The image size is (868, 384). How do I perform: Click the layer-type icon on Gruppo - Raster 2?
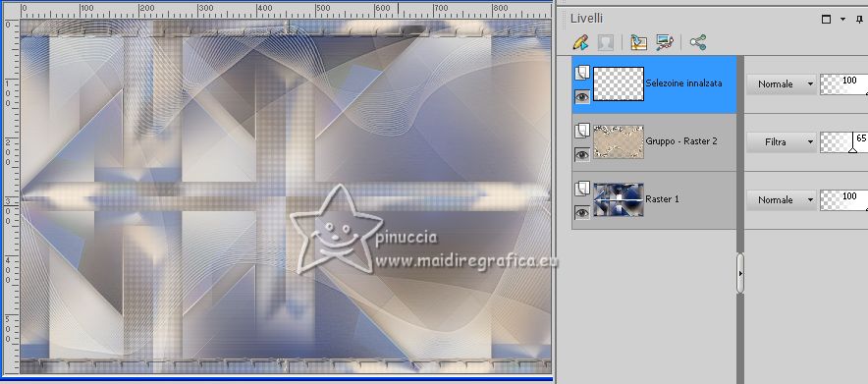point(582,132)
